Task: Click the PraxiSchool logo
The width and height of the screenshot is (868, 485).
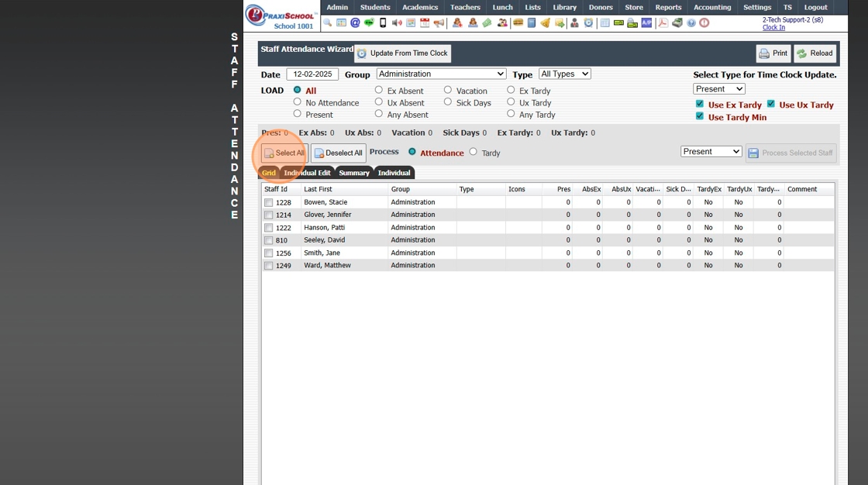Action: click(281, 17)
